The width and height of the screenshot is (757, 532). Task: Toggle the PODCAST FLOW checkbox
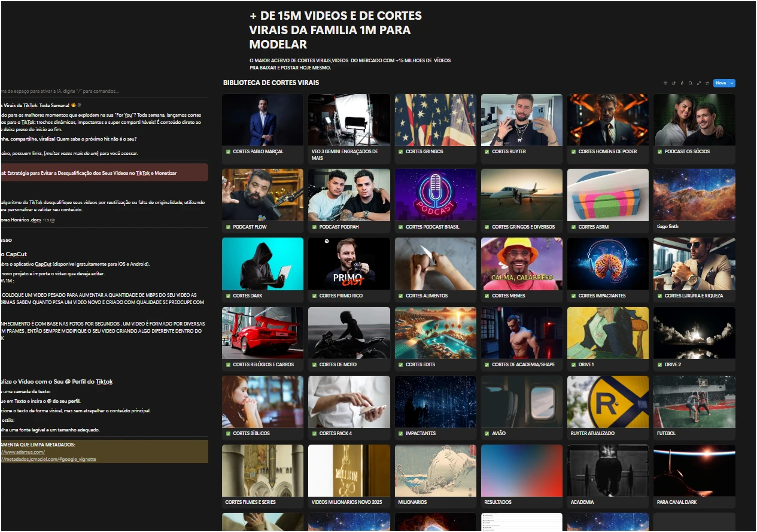click(x=228, y=227)
